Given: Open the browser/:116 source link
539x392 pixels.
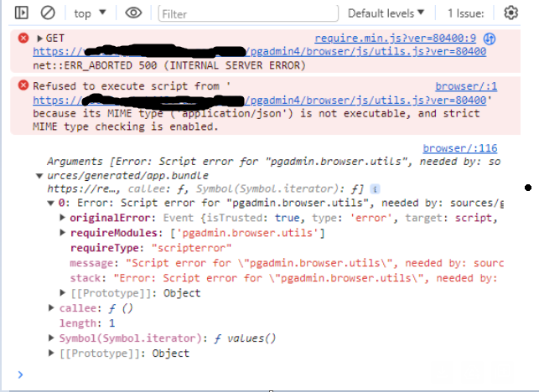Looking at the screenshot, I should tap(459, 148).
